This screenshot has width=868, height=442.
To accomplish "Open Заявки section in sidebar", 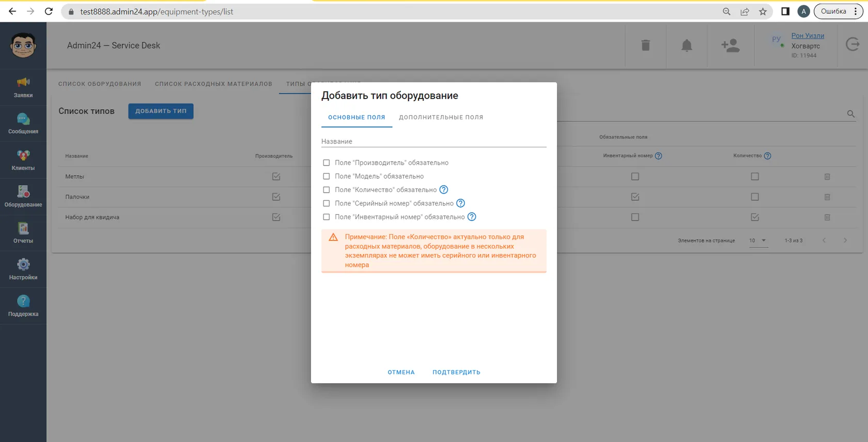I will [23, 87].
